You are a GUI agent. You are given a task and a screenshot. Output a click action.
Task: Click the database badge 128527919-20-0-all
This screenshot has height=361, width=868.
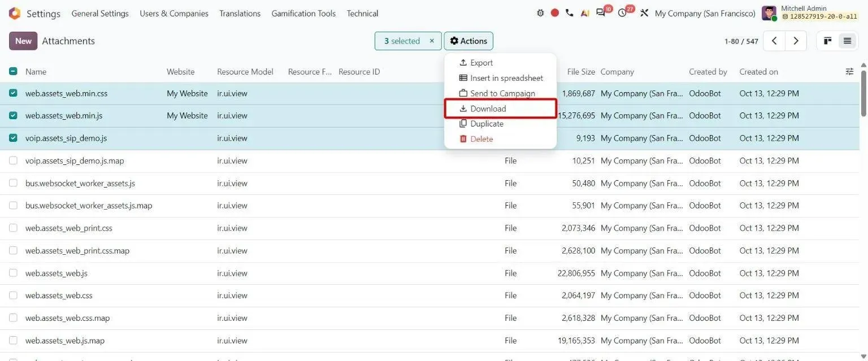(x=819, y=17)
